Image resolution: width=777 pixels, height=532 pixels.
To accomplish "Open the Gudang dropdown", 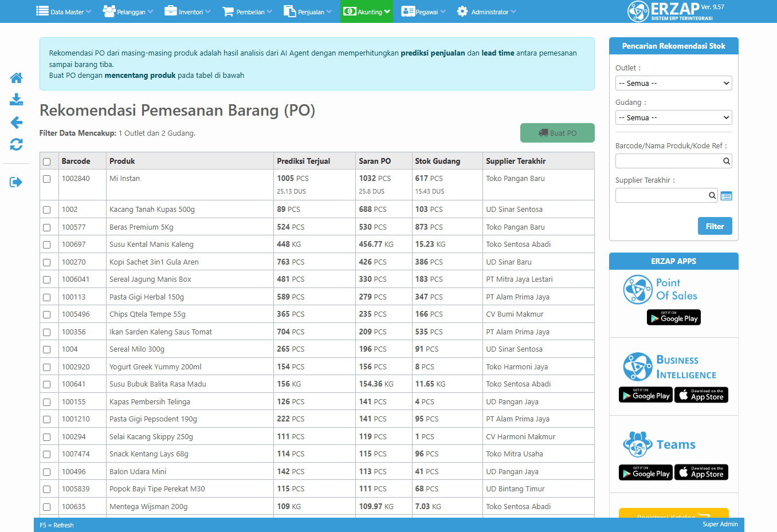I will [x=673, y=118].
